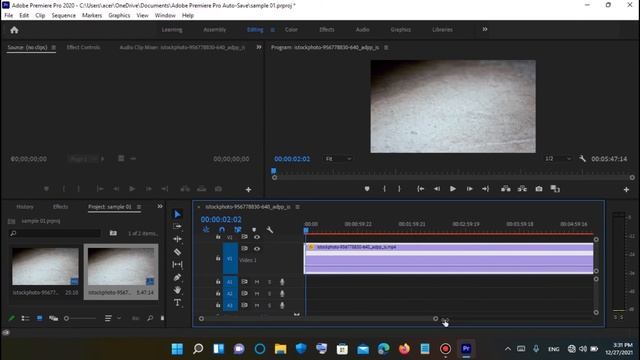Switch to the Effect Controls tab
This screenshot has width=640, height=360.
coord(83,47)
